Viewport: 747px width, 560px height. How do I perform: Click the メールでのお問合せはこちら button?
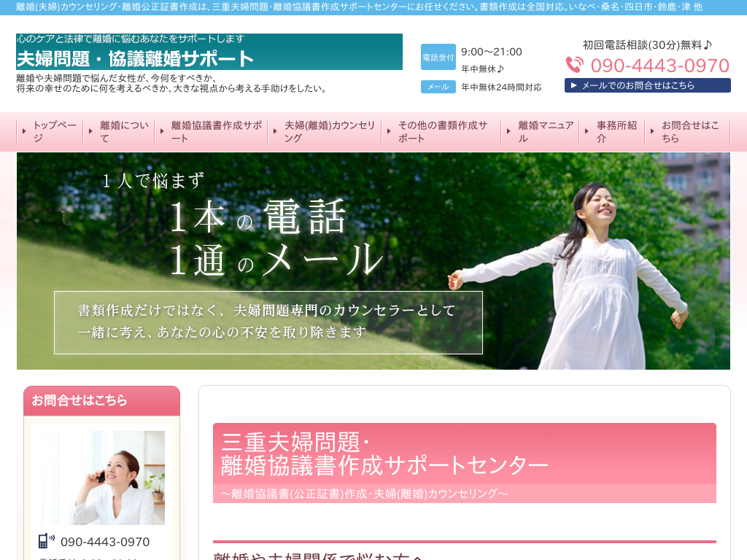pyautogui.click(x=648, y=85)
